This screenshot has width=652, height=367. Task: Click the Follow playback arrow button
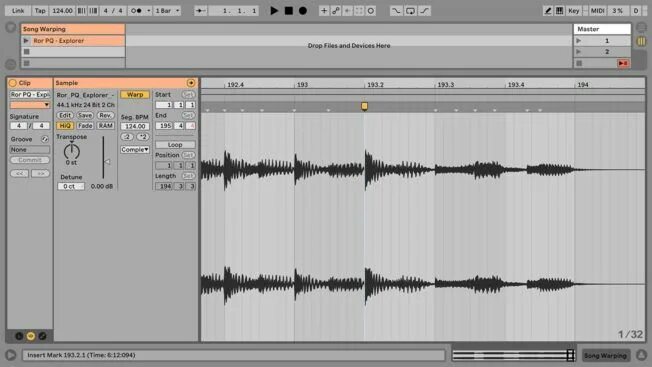pyautogui.click(x=200, y=11)
